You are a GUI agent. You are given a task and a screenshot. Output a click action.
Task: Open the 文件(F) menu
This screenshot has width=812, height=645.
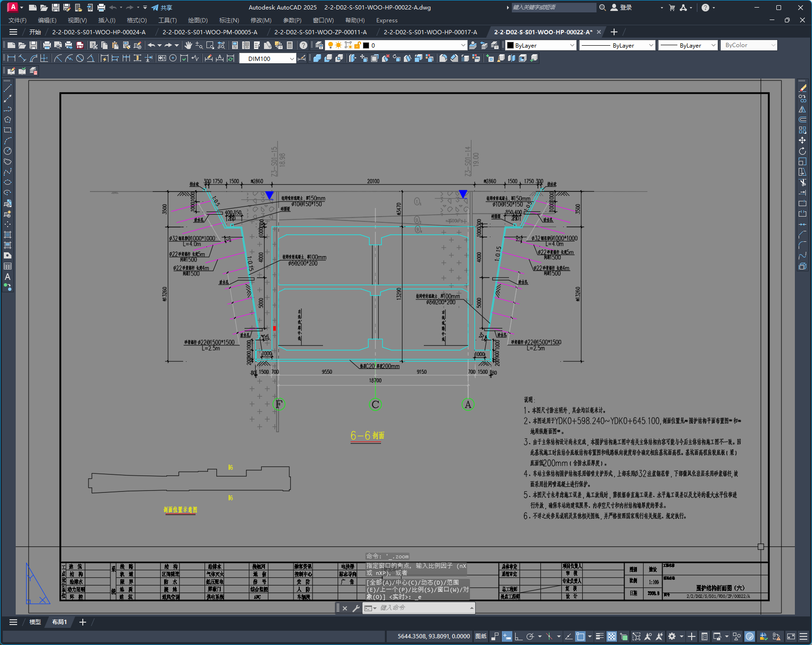(x=18, y=20)
